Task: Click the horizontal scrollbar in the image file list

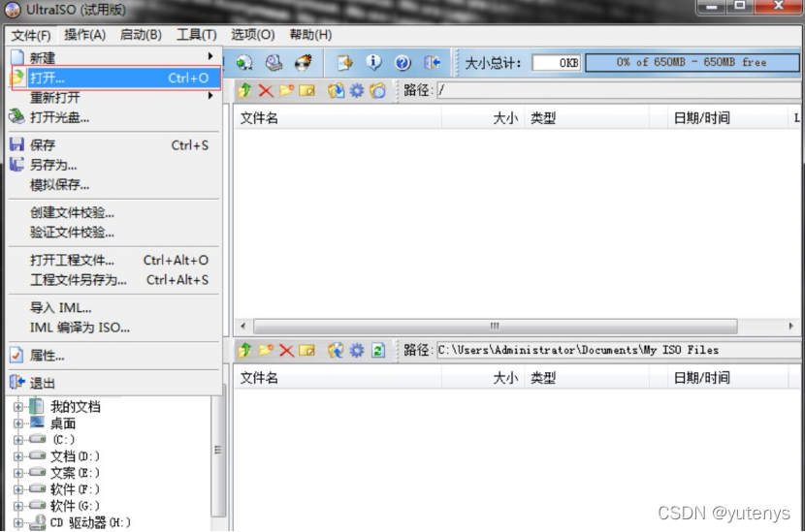Action: click(495, 327)
